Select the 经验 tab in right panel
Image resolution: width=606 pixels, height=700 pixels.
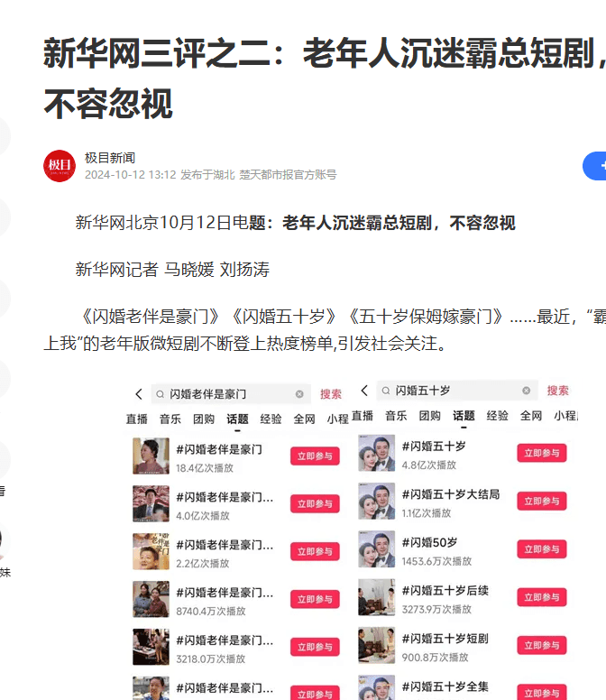coord(497,416)
